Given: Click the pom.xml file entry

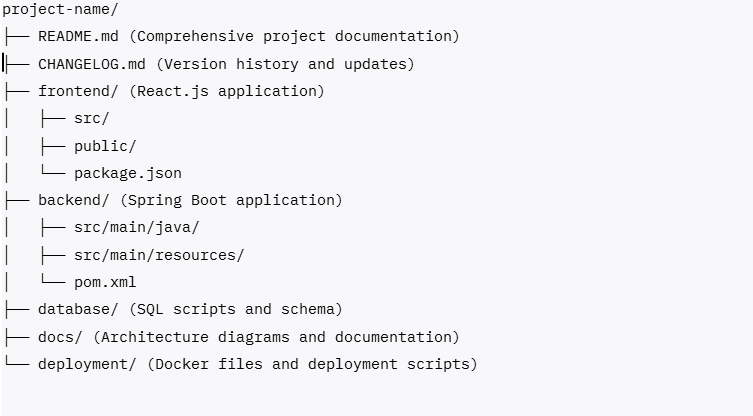Looking at the screenshot, I should tap(105, 282).
